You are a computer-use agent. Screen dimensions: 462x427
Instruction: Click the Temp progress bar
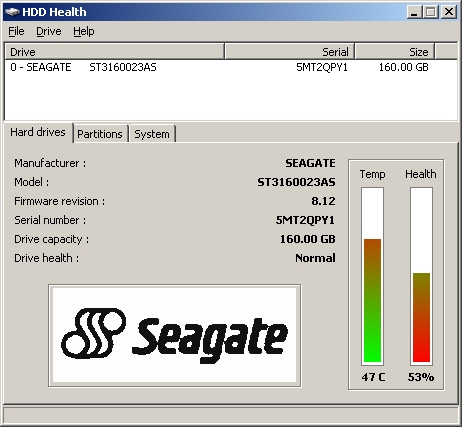pos(372,276)
